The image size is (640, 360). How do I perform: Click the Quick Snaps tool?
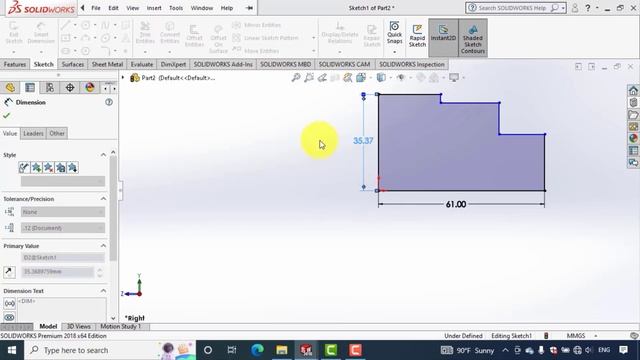coord(394,33)
